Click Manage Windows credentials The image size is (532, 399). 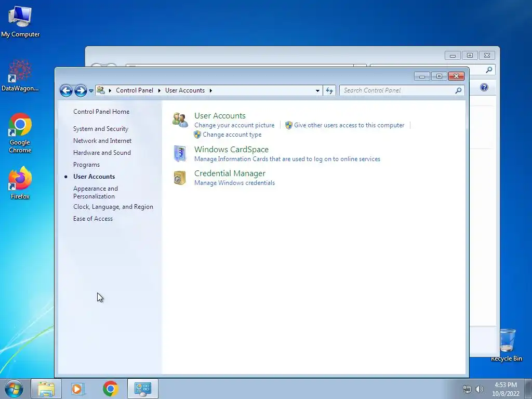point(234,183)
